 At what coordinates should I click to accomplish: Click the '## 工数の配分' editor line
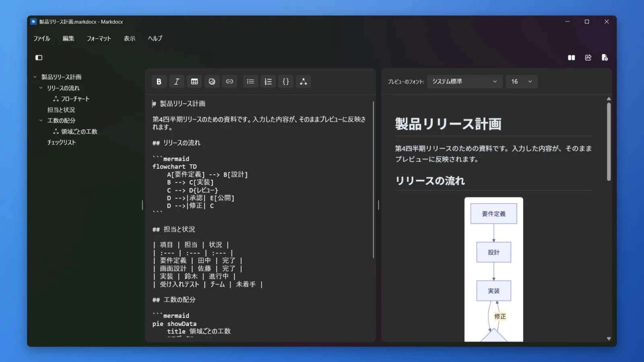(x=174, y=300)
